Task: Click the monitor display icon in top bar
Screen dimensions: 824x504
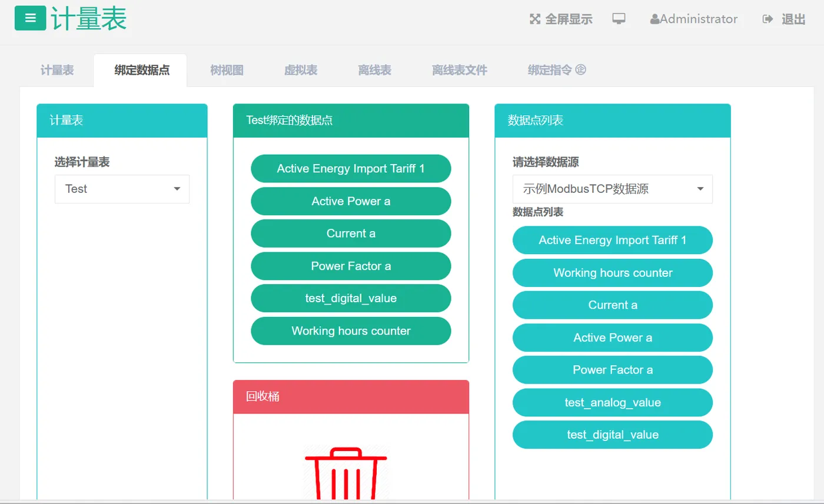Action: [618, 18]
